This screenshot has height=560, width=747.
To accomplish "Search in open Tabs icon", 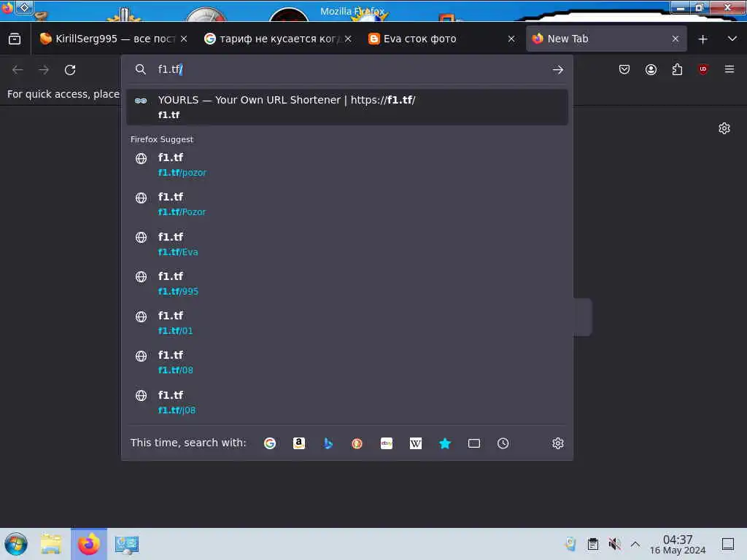I will coord(474,443).
